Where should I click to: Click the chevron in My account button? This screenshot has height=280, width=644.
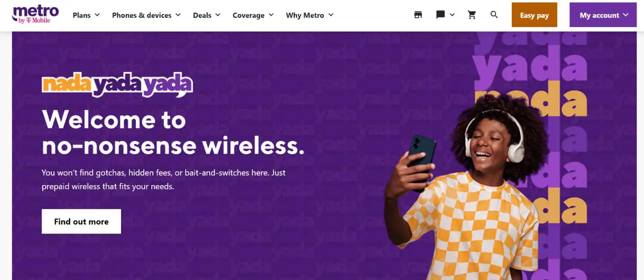pos(625,15)
